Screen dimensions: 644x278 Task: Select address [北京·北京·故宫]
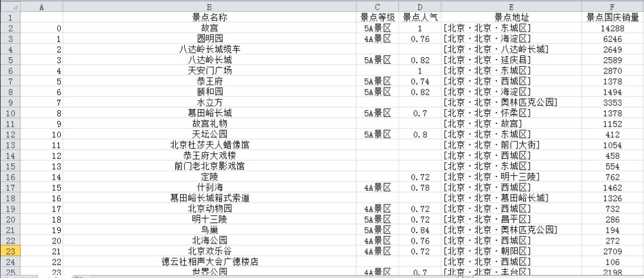(512, 123)
